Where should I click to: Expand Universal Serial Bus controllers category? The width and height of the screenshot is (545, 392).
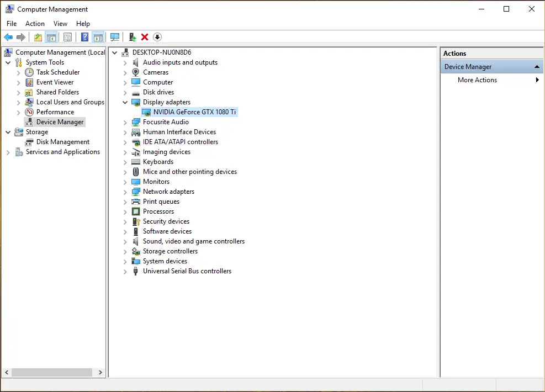(125, 272)
